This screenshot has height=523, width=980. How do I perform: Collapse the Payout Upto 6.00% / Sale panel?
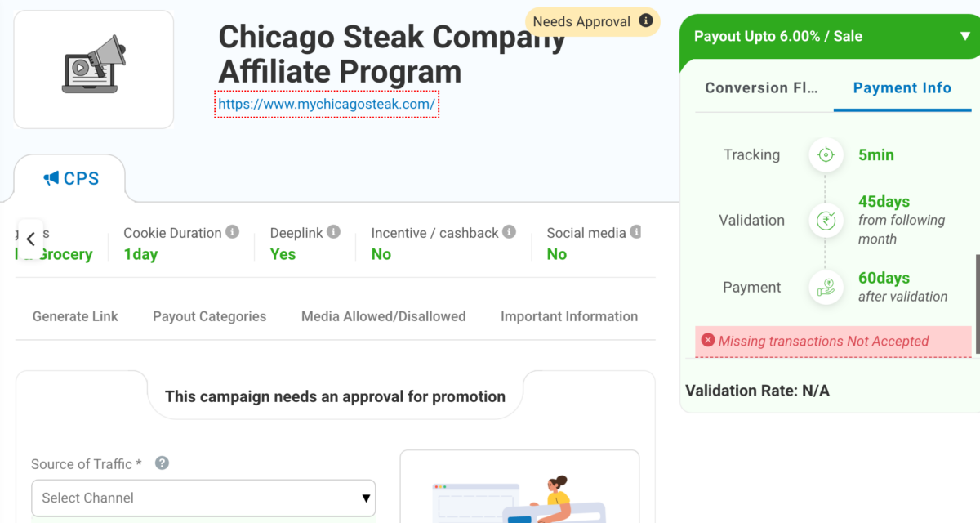(965, 36)
